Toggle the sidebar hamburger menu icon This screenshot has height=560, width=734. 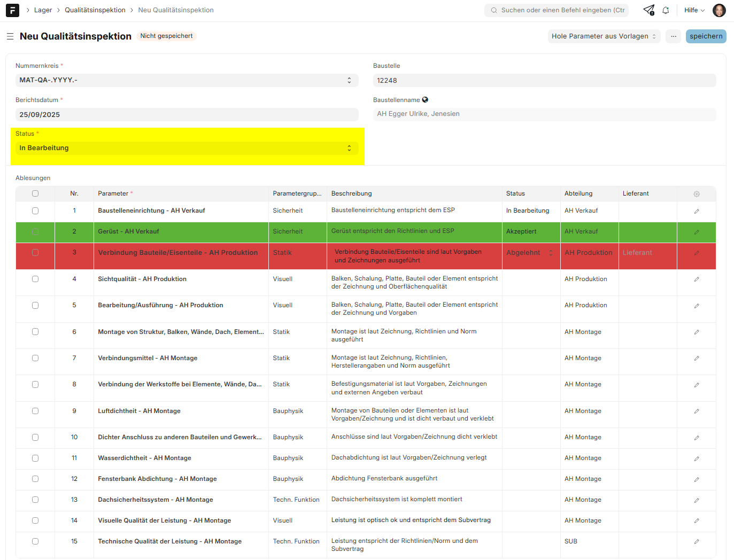coord(10,36)
